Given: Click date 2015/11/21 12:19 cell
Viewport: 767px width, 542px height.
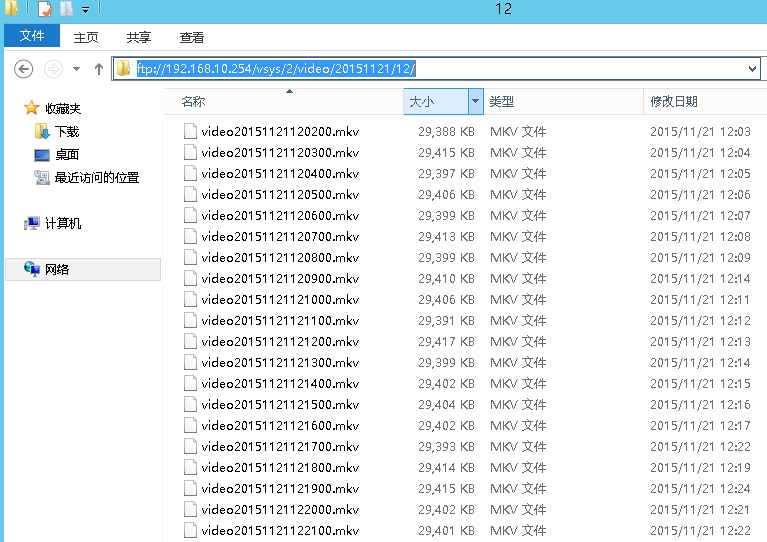Looking at the screenshot, I should pyautogui.click(x=700, y=467).
